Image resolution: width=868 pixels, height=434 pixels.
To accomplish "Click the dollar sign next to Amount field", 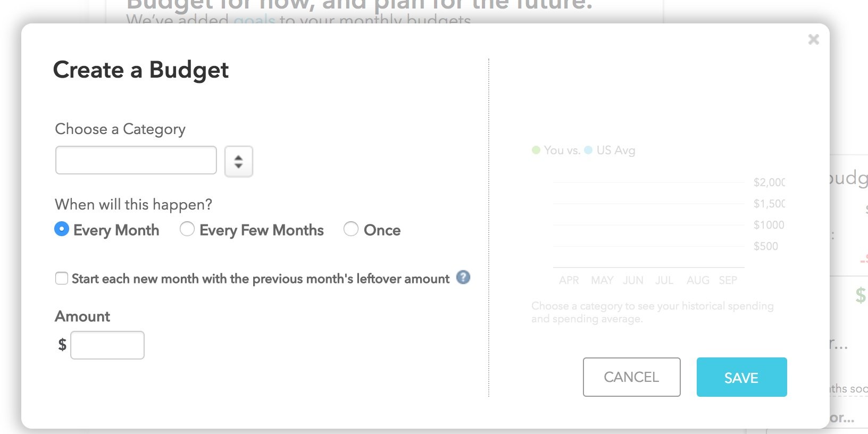I will click(61, 345).
